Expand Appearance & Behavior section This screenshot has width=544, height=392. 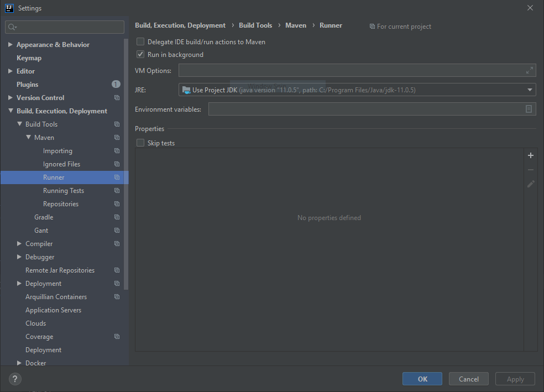pos(11,44)
